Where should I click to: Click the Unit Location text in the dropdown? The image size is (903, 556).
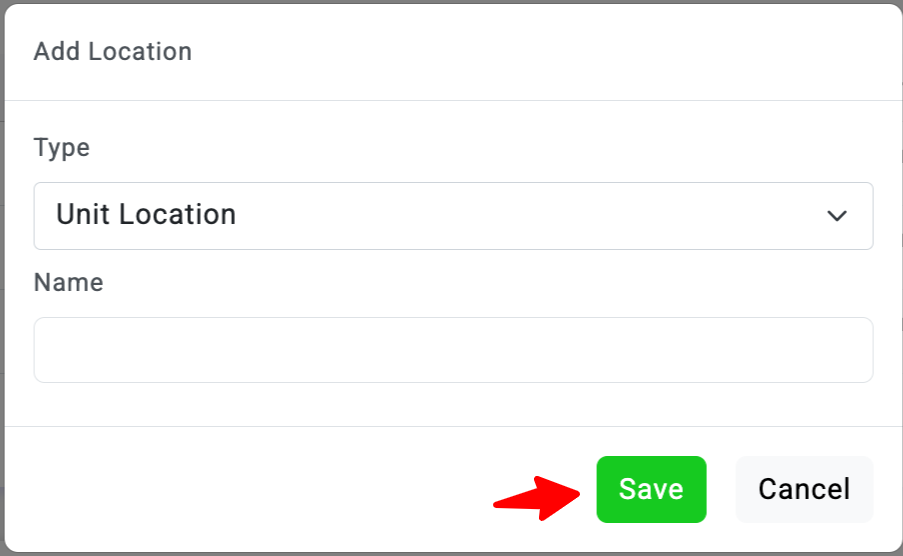click(146, 214)
